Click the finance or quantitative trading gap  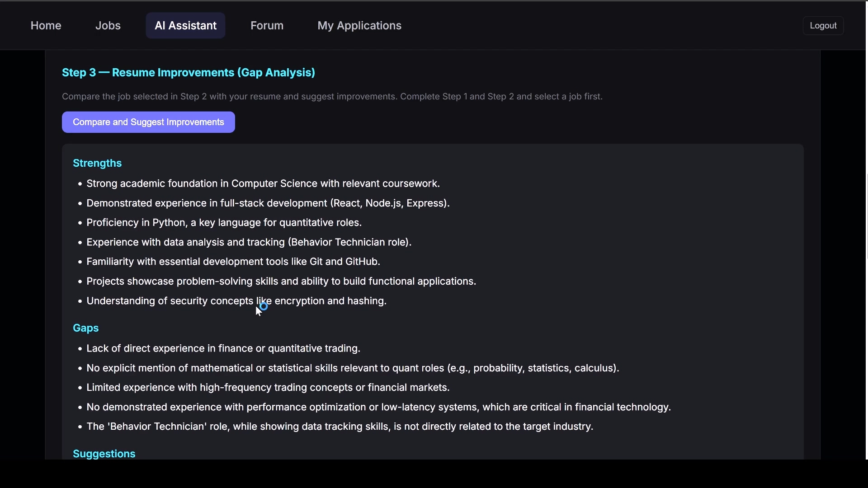point(223,348)
